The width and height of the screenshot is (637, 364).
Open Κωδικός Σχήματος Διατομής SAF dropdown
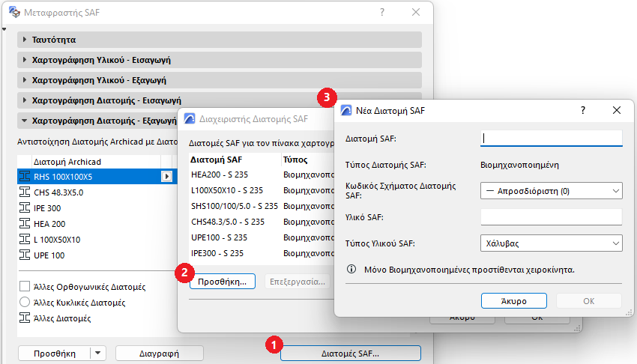point(552,191)
